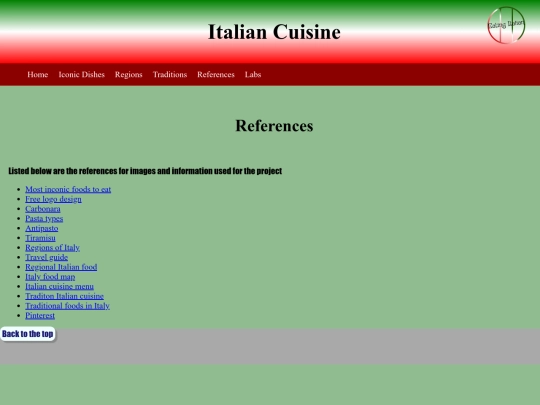The width and height of the screenshot is (540, 405).
Task: Click the Traditon Italian cuisine link
Action: click(x=64, y=296)
